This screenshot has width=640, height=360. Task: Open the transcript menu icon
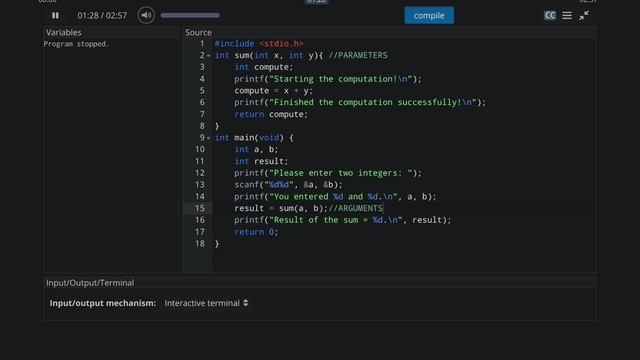coord(567,16)
